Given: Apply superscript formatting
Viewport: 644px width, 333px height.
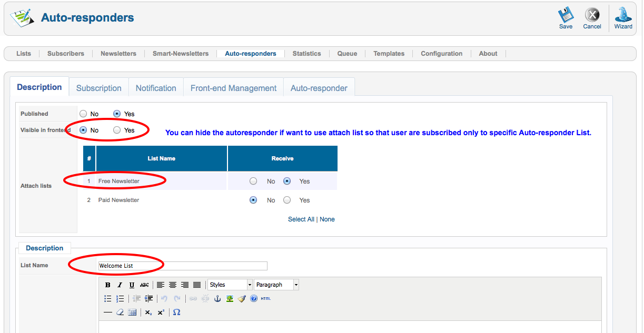Looking at the screenshot, I should (x=161, y=312).
